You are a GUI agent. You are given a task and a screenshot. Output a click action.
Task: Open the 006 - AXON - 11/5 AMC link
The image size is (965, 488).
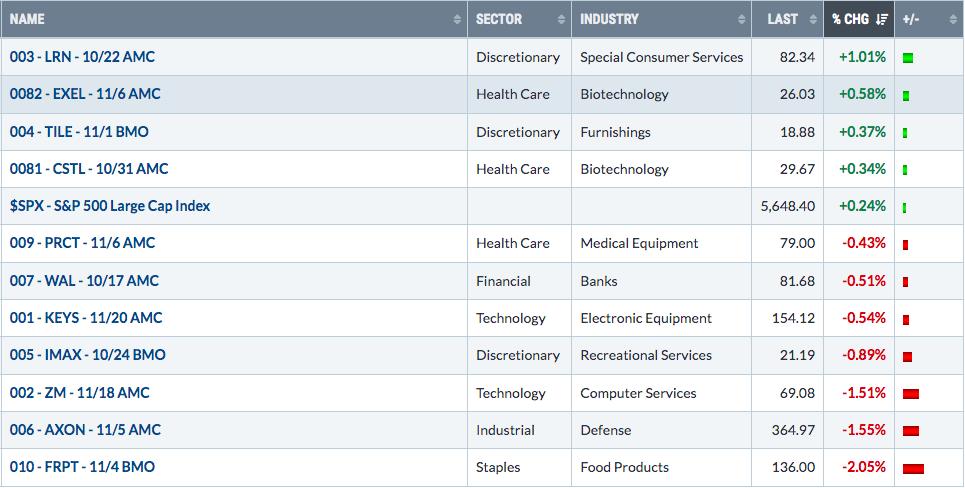85,430
